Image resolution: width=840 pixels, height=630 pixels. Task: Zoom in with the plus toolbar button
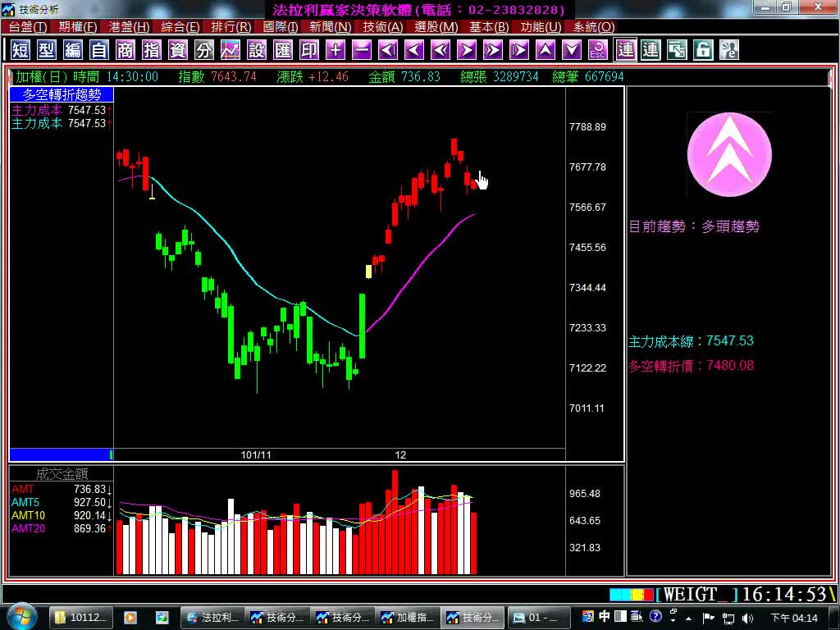[x=336, y=50]
